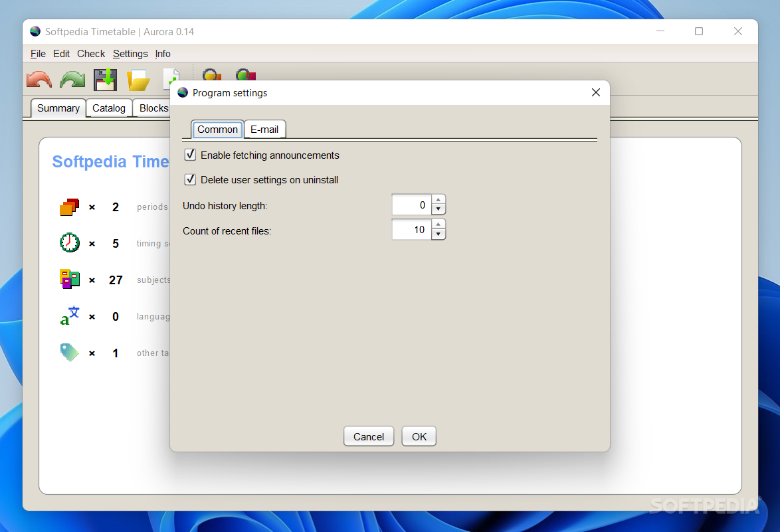Click the Count of recent files label

pos(227,231)
